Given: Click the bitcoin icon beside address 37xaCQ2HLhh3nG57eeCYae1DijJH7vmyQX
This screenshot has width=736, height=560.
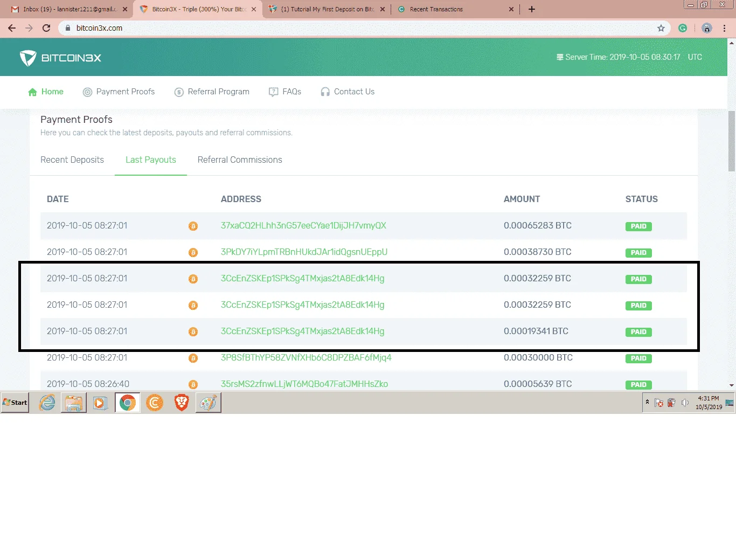Looking at the screenshot, I should point(193,226).
